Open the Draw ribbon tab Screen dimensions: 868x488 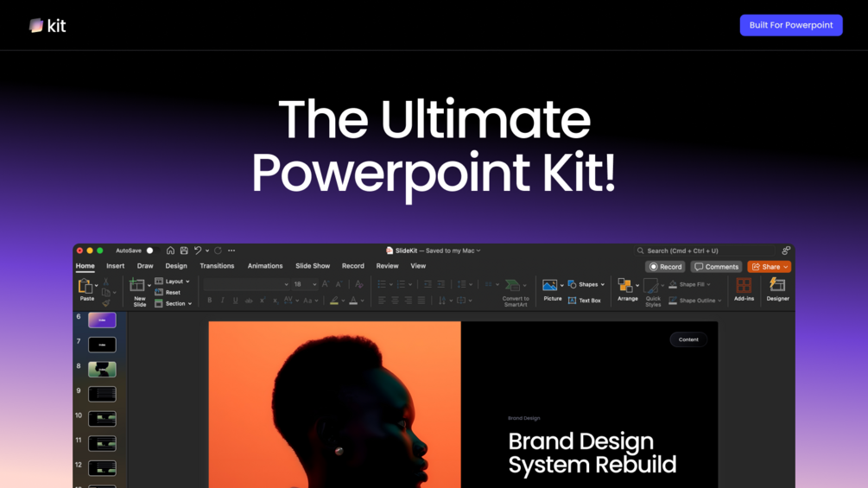coord(145,266)
